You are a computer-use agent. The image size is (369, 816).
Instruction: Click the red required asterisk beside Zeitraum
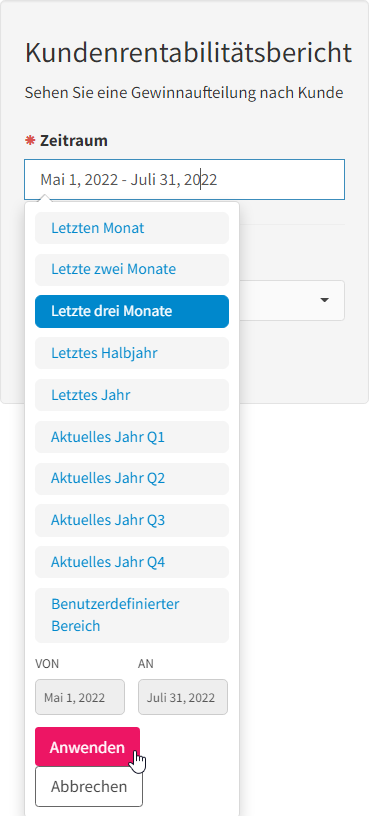pyautogui.click(x=30, y=140)
